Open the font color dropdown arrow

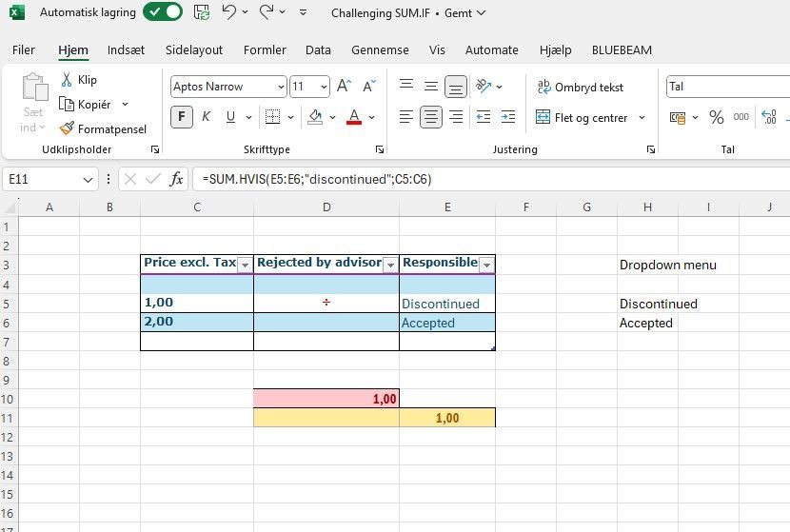coord(372,117)
